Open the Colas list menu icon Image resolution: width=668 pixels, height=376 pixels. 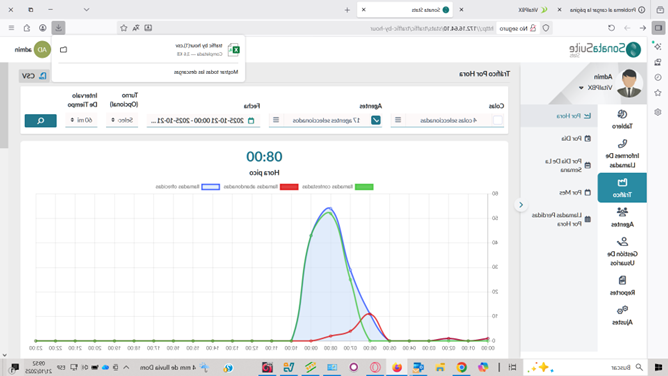(398, 120)
